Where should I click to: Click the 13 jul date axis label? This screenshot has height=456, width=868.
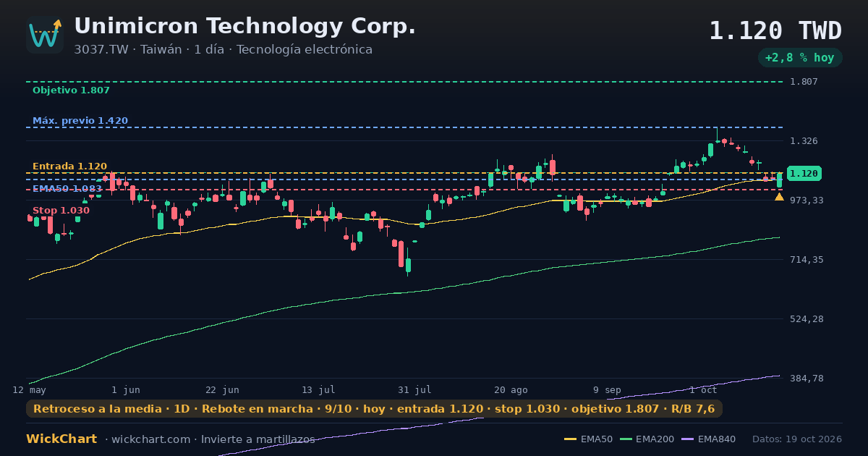318,390
